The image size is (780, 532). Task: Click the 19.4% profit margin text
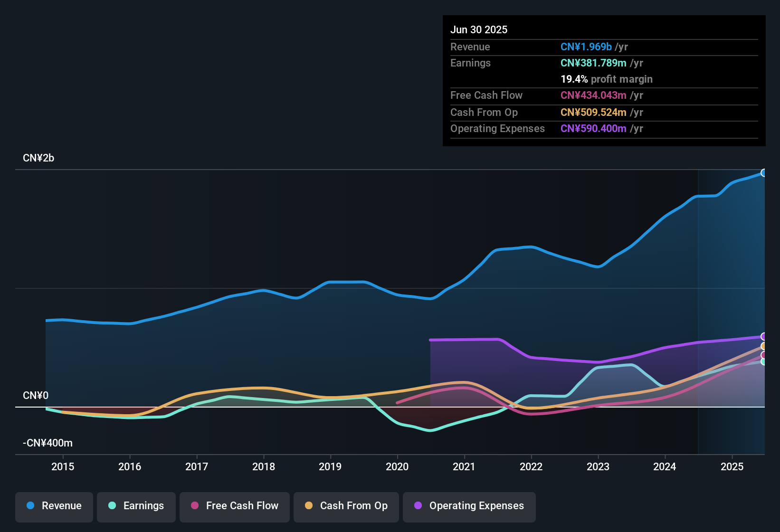pyautogui.click(x=607, y=79)
